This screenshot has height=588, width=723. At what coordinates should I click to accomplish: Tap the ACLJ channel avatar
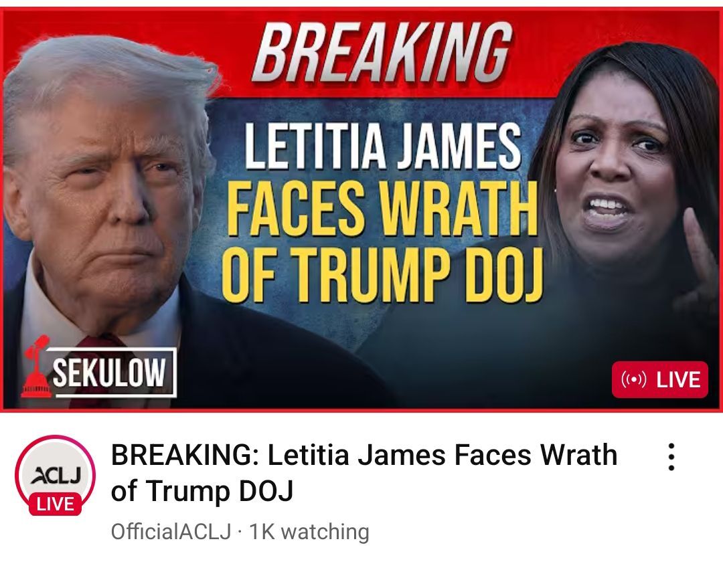click(55, 475)
